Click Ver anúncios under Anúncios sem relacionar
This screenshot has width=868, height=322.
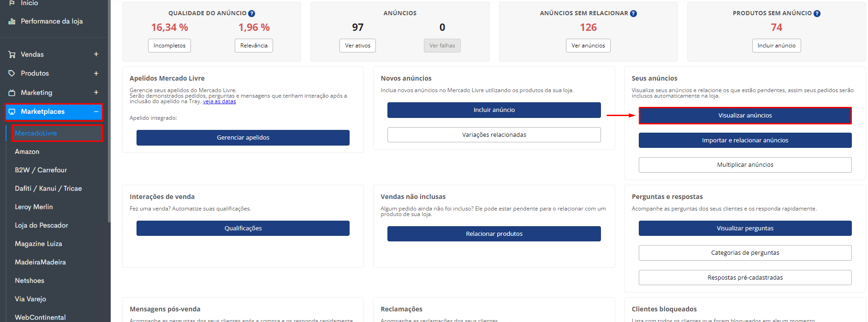pos(588,46)
